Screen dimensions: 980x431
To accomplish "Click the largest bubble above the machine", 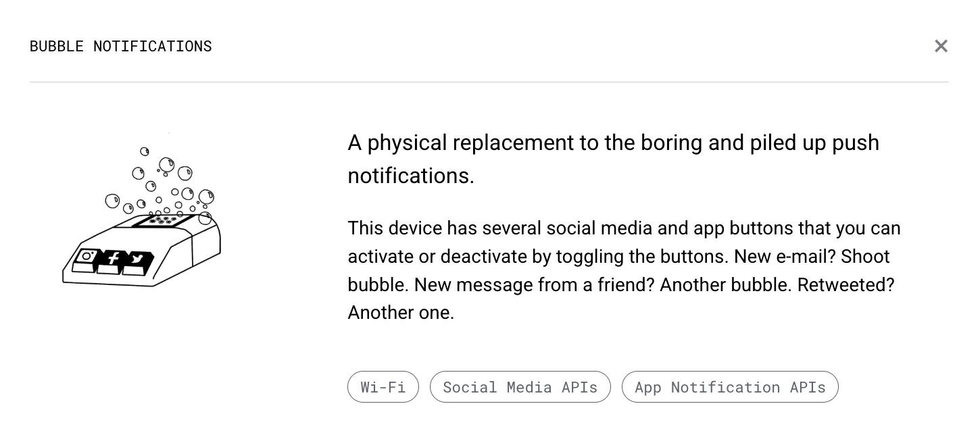I will (207, 197).
